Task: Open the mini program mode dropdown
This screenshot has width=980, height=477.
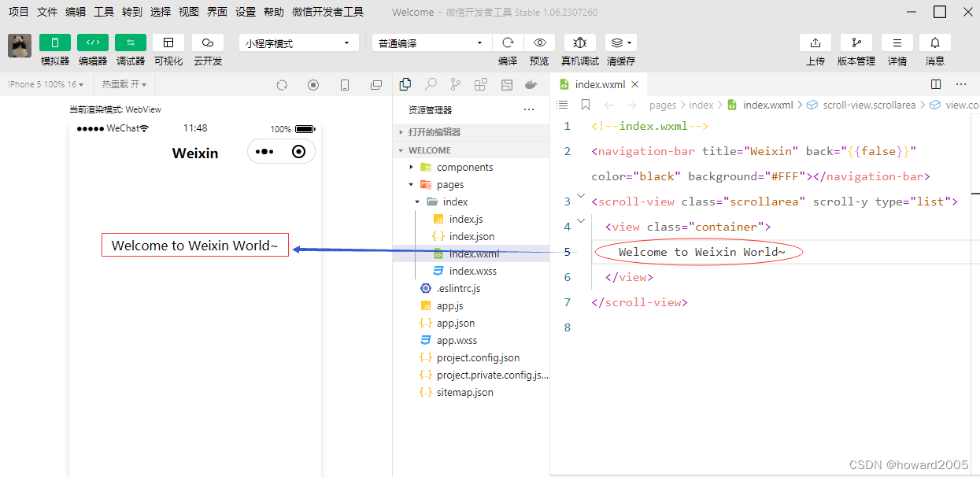Action: [x=299, y=43]
